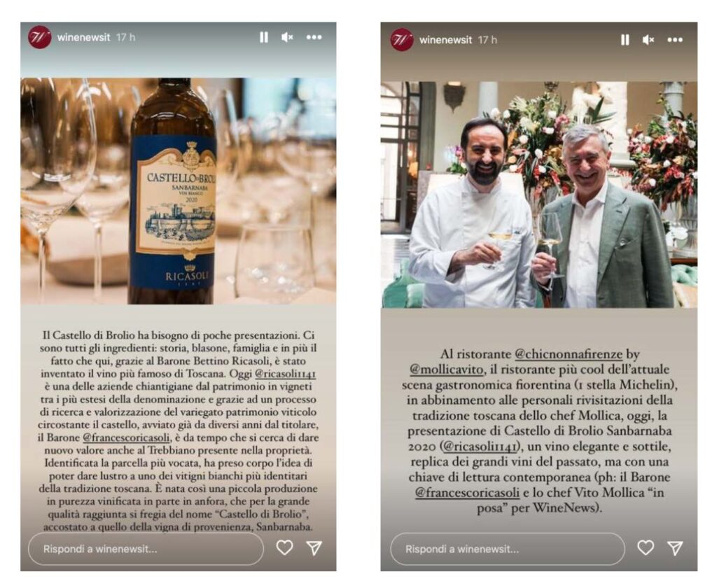The width and height of the screenshot is (717, 588).
Task: Share the left story via paper plane
Action: click(314, 548)
